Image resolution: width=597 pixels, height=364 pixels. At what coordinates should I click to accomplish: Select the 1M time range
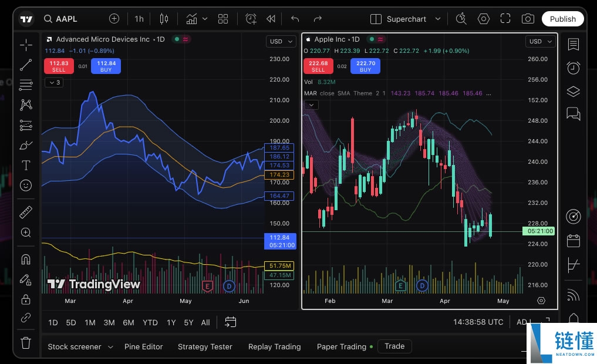(90, 322)
